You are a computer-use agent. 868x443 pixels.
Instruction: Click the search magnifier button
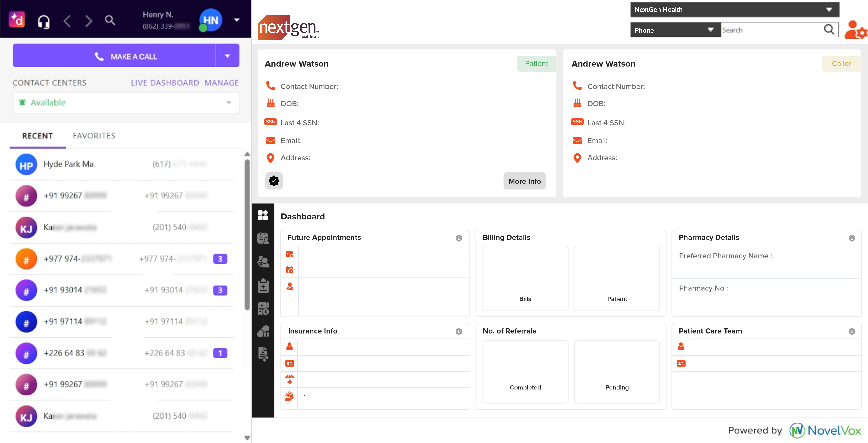pos(829,30)
